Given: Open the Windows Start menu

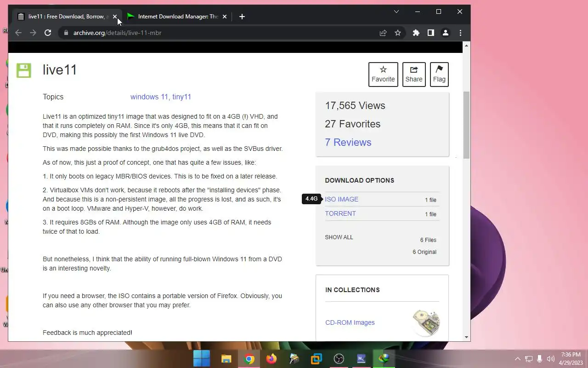Looking at the screenshot, I should click(201, 358).
